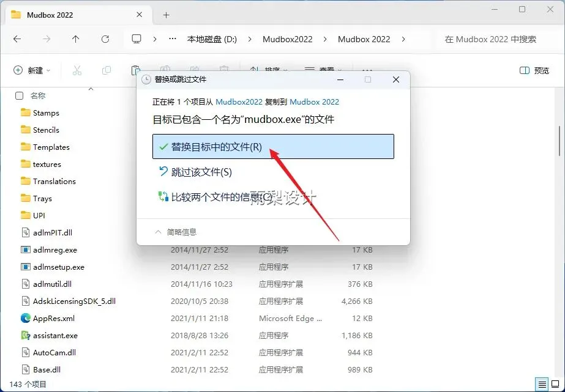Expand chevron after Mudbox2022 breadcrumb
Viewport: 565px width, 392px height.
325,39
